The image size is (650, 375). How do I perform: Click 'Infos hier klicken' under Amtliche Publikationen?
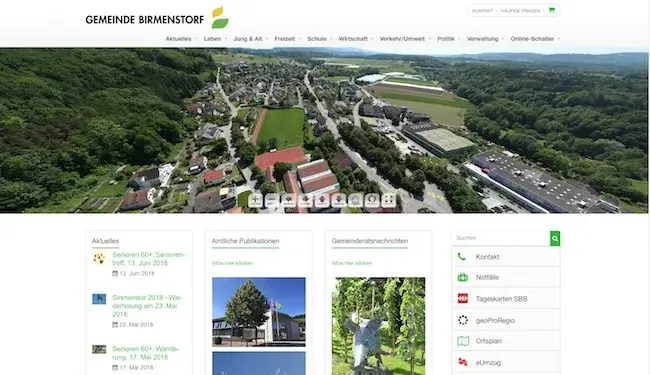coord(232,263)
